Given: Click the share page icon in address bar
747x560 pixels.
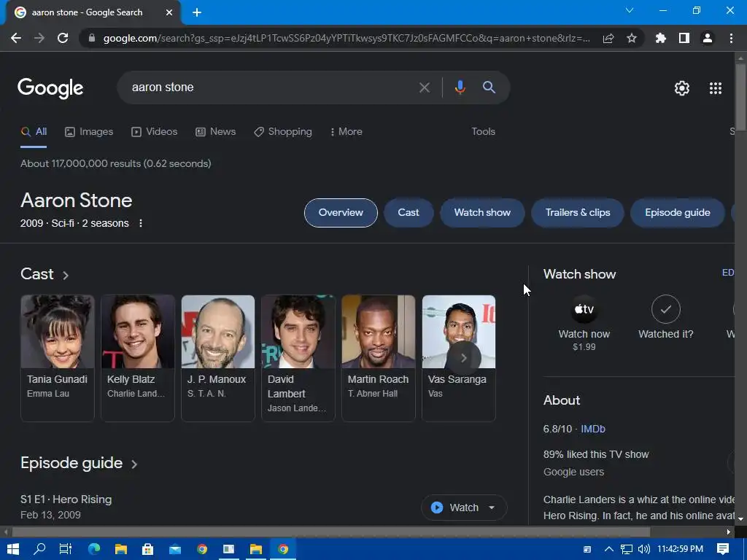Looking at the screenshot, I should pyautogui.click(x=608, y=38).
